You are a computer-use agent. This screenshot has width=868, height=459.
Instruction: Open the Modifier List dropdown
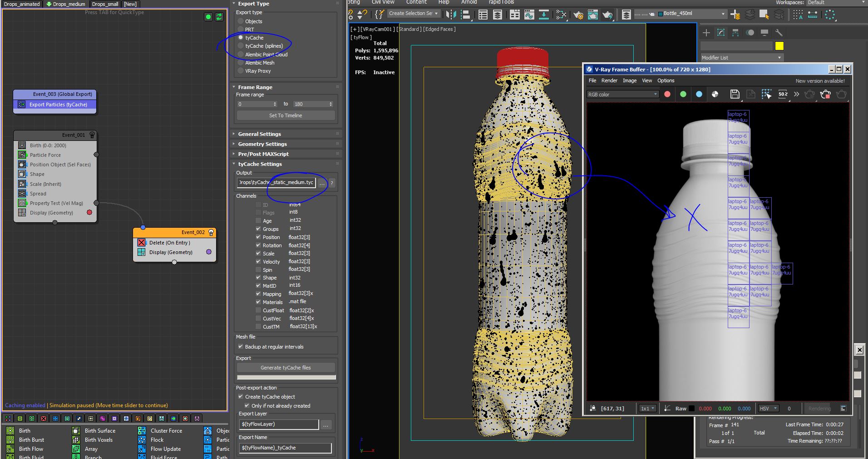point(742,58)
